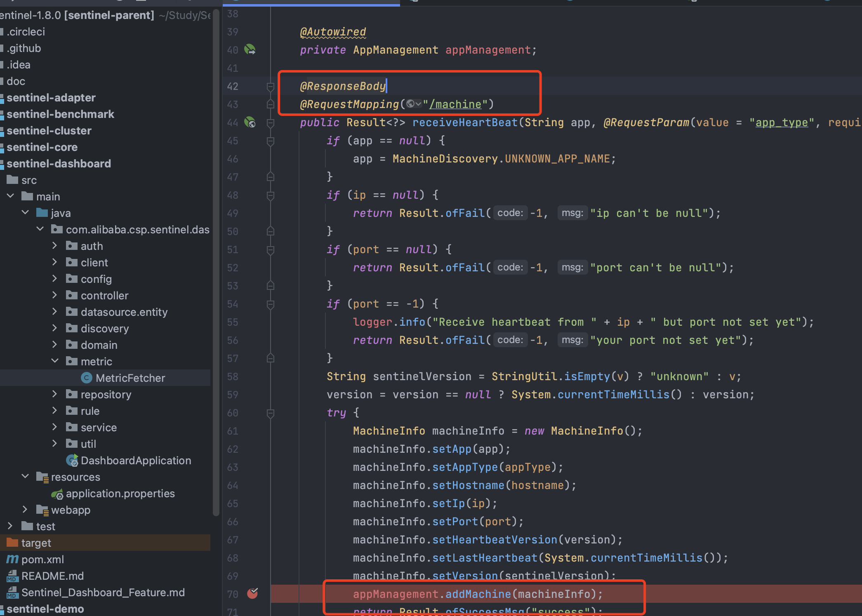862x616 pixels.
Task: Open the Maven pom.xml file
Action: pyautogui.click(x=42, y=560)
